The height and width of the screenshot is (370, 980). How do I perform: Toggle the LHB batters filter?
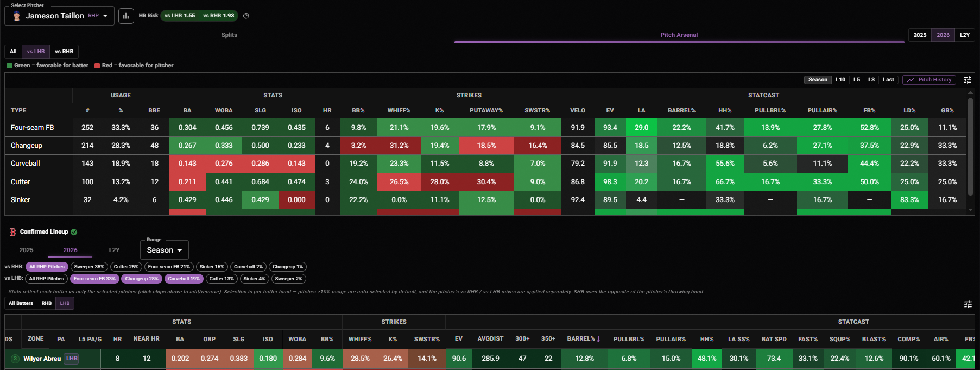65,303
